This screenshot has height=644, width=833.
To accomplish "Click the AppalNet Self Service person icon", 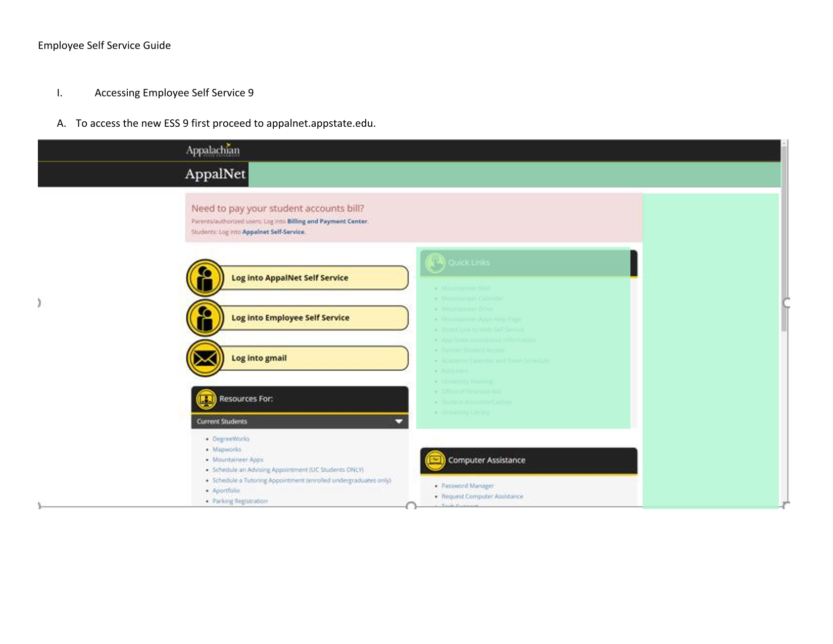I will coord(205,278).
